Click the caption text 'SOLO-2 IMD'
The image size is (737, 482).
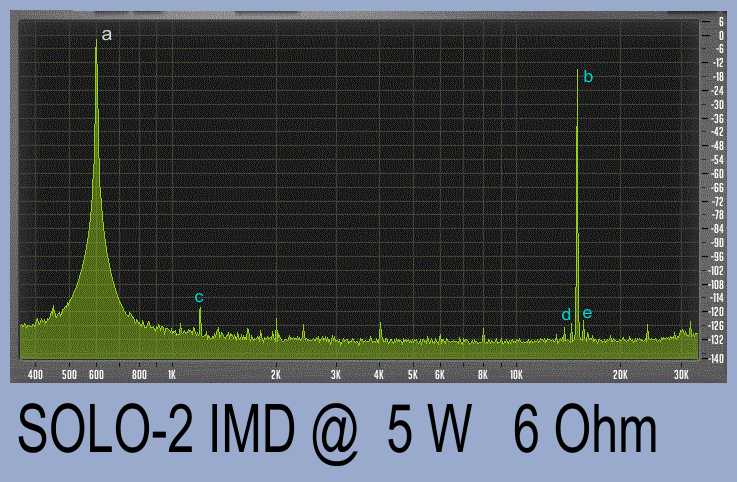157,430
